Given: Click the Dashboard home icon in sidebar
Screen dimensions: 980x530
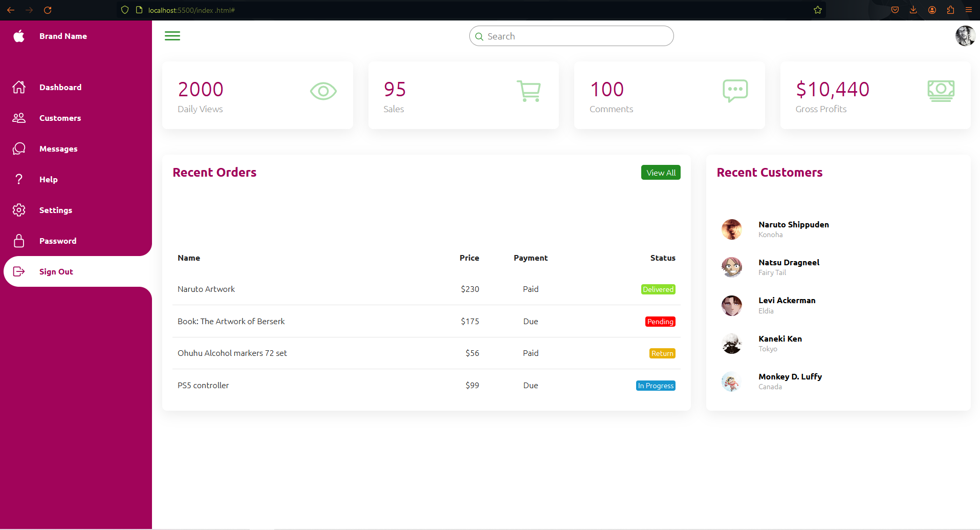Looking at the screenshot, I should 19,87.
